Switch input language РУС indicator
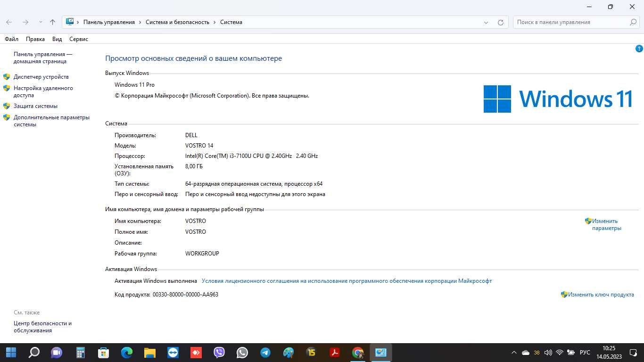Viewport: 644px width, 362px height. click(585, 353)
